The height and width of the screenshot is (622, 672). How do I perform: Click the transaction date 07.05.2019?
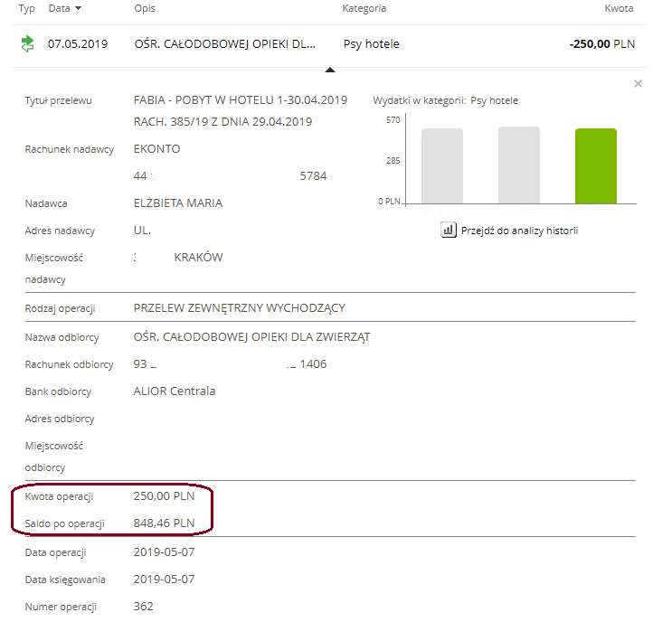78,43
